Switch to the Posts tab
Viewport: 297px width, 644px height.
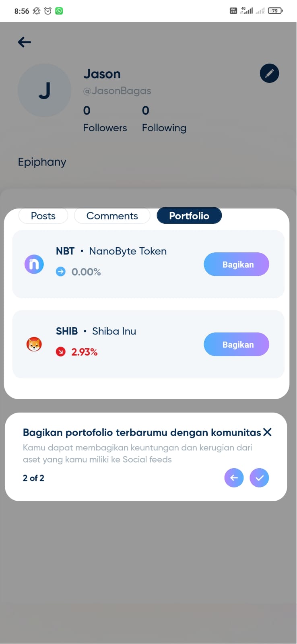(43, 216)
